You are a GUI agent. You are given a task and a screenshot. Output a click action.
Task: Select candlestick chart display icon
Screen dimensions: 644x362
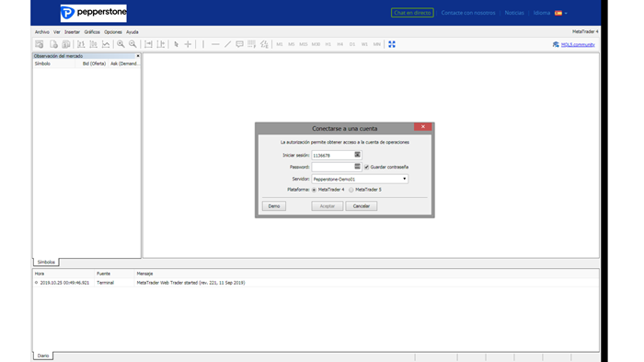click(x=93, y=44)
